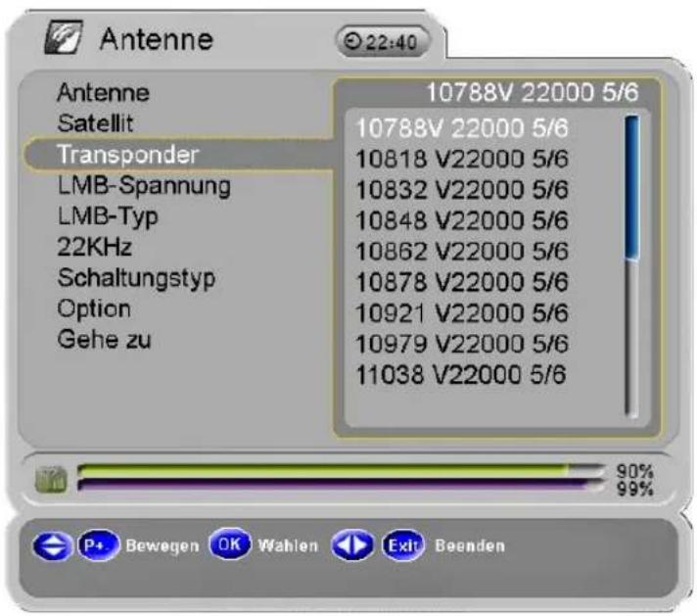Image resolution: width=697 pixels, height=616 pixels.
Task: Click the clock icon beside 22:40
Action: pos(353,42)
